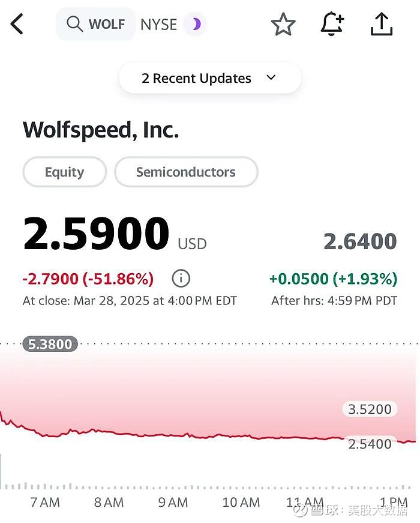Tap the NYSE exchange label
This screenshot has width=420, height=523.
(x=158, y=25)
